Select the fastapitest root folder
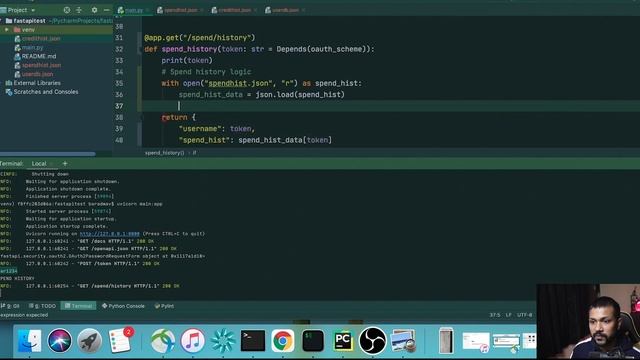The image size is (640, 360). click(29, 21)
